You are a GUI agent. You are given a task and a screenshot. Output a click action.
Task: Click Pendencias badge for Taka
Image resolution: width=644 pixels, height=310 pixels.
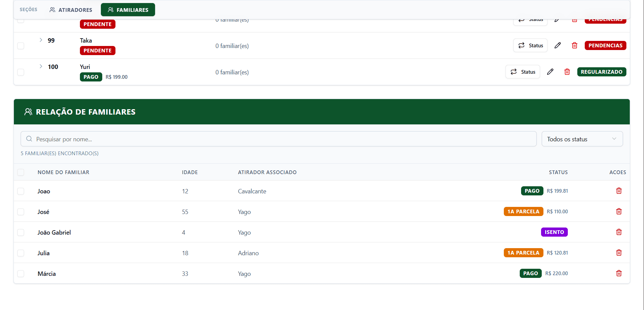coord(605,45)
